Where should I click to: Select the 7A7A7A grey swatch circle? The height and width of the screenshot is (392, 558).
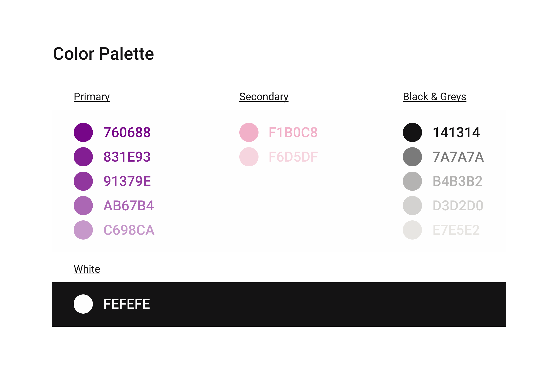412,157
